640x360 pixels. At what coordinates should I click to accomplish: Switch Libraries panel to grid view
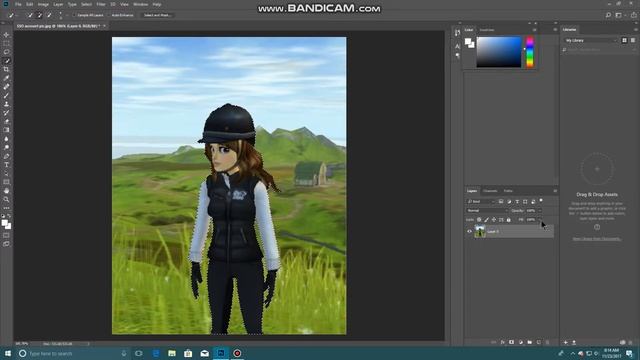(x=624, y=40)
